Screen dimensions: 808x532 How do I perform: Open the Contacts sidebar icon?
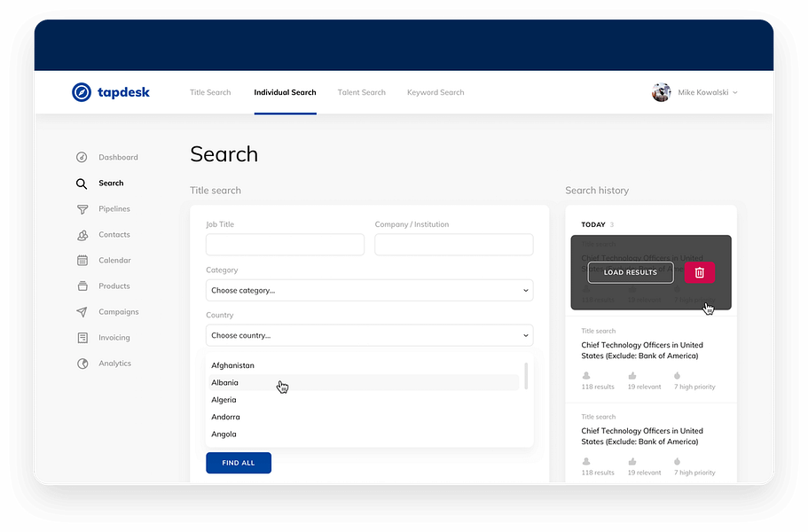pos(82,235)
